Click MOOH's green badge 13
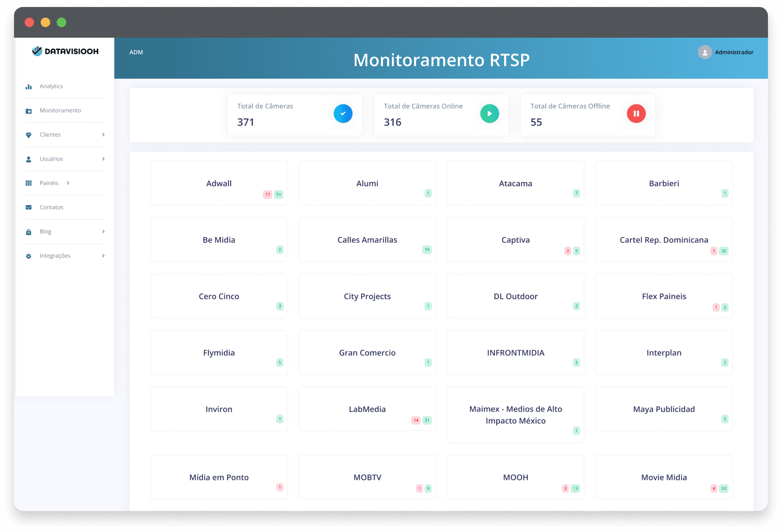The width and height of the screenshot is (782, 532). pyautogui.click(x=575, y=488)
